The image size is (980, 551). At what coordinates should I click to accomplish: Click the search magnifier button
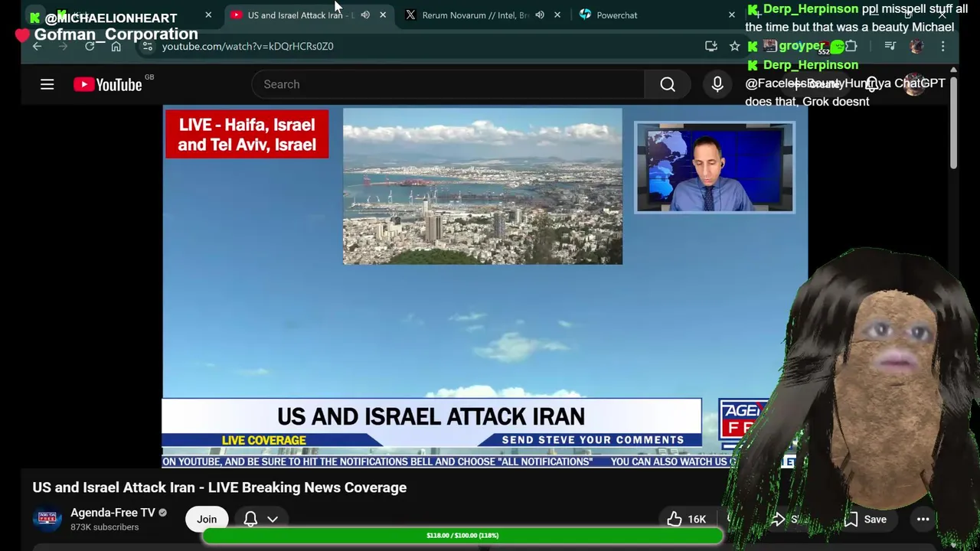pyautogui.click(x=668, y=84)
